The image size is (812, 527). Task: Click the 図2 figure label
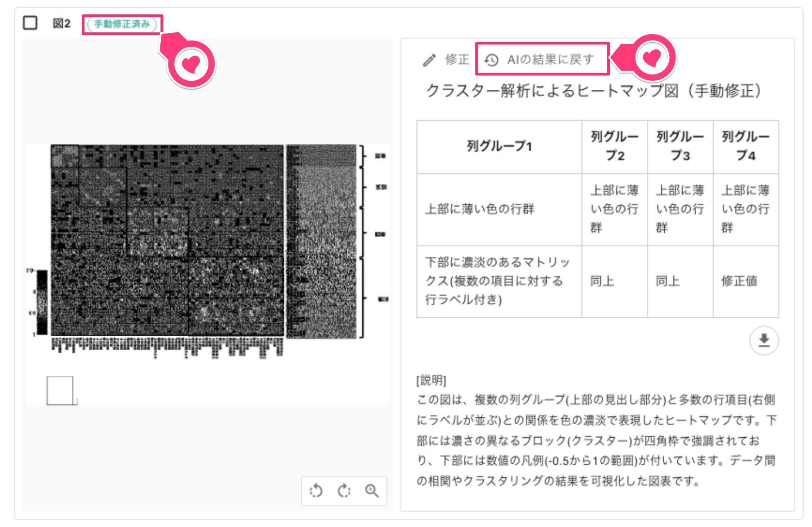pos(62,23)
